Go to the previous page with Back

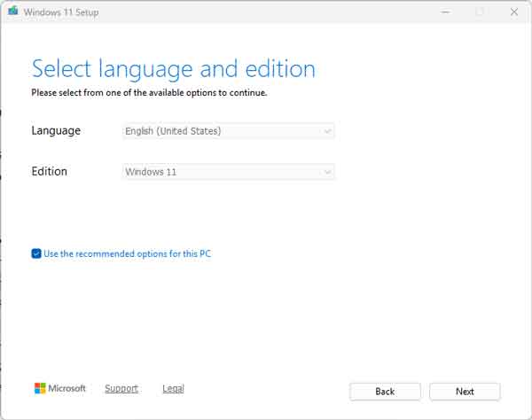click(385, 392)
